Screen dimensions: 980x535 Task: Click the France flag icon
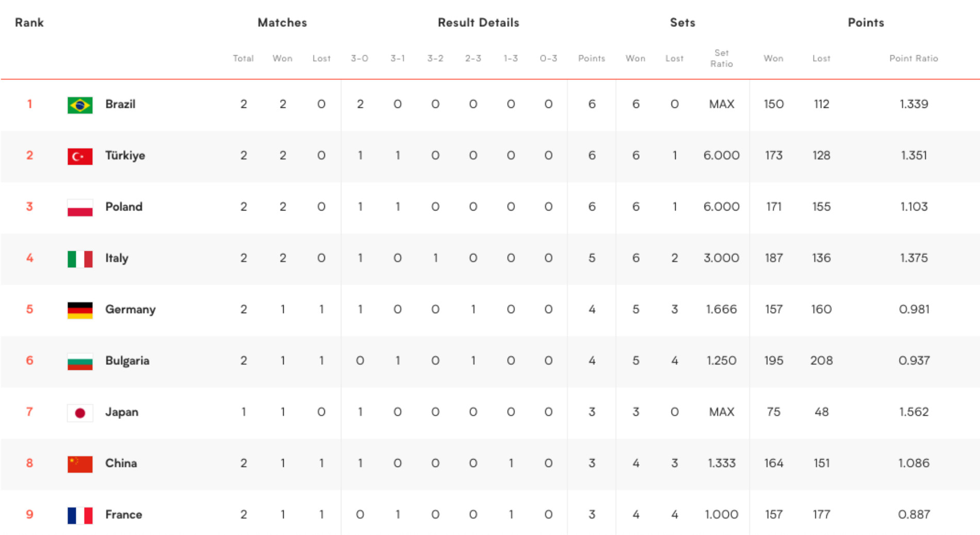[x=80, y=515]
